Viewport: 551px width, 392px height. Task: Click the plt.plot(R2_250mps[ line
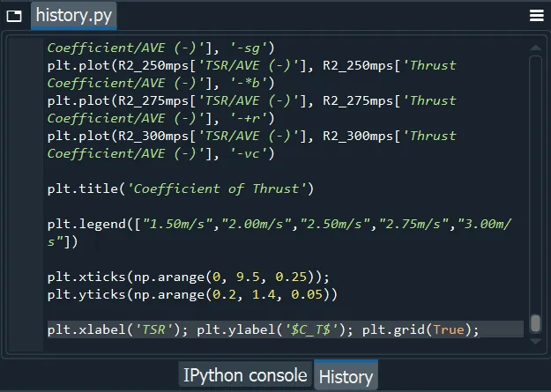pyautogui.click(x=252, y=65)
